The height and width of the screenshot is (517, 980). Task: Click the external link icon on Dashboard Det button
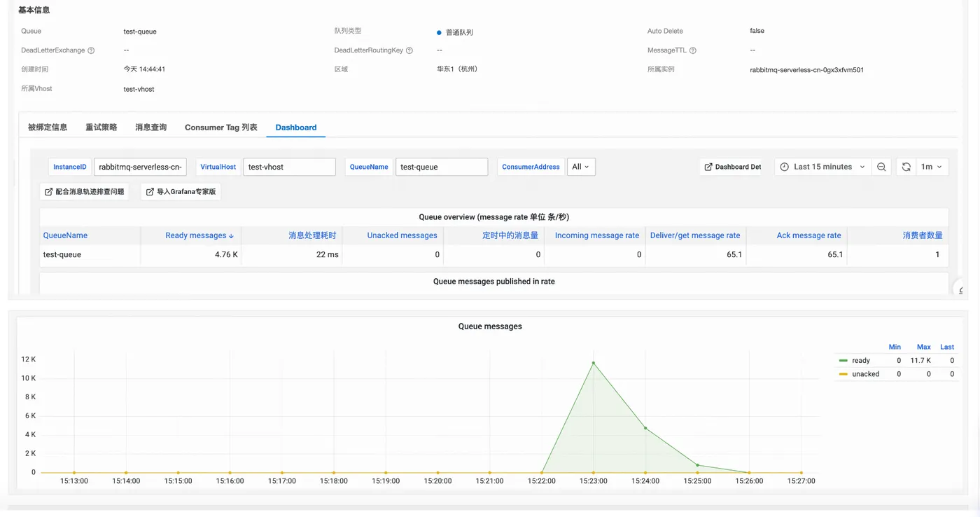(708, 167)
